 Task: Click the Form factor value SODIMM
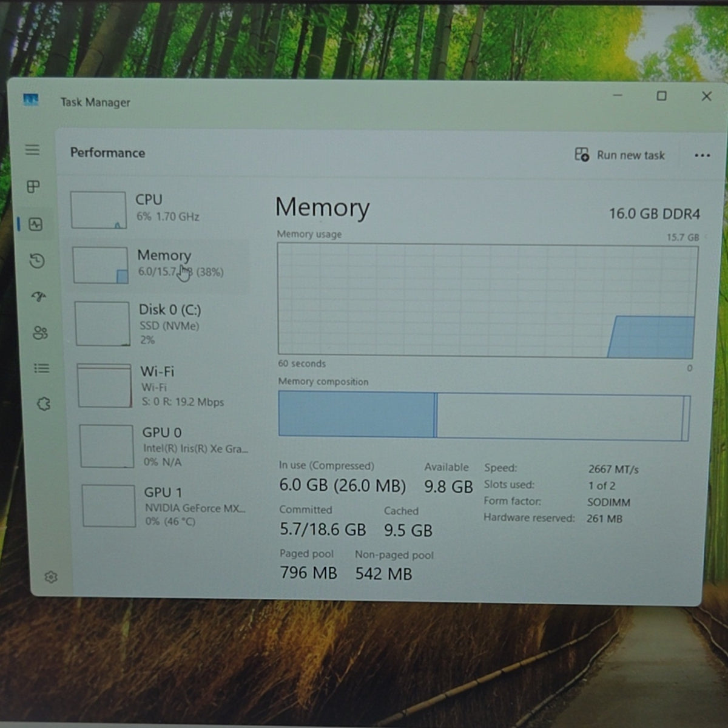point(608,502)
